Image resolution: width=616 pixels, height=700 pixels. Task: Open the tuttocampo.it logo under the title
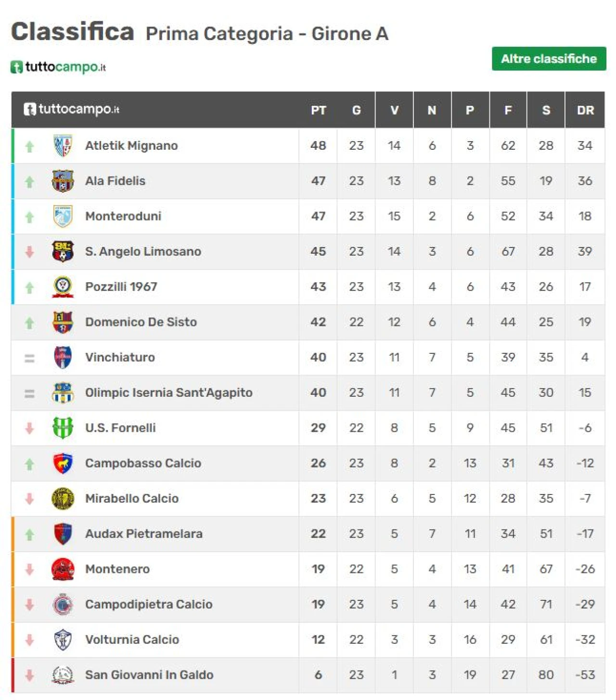click(58, 67)
